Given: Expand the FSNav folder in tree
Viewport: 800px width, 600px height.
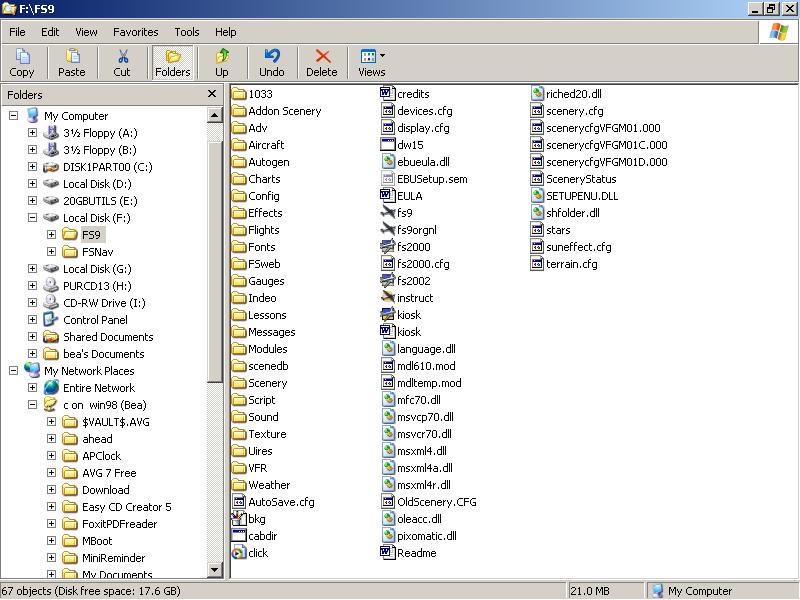Looking at the screenshot, I should (x=52, y=252).
